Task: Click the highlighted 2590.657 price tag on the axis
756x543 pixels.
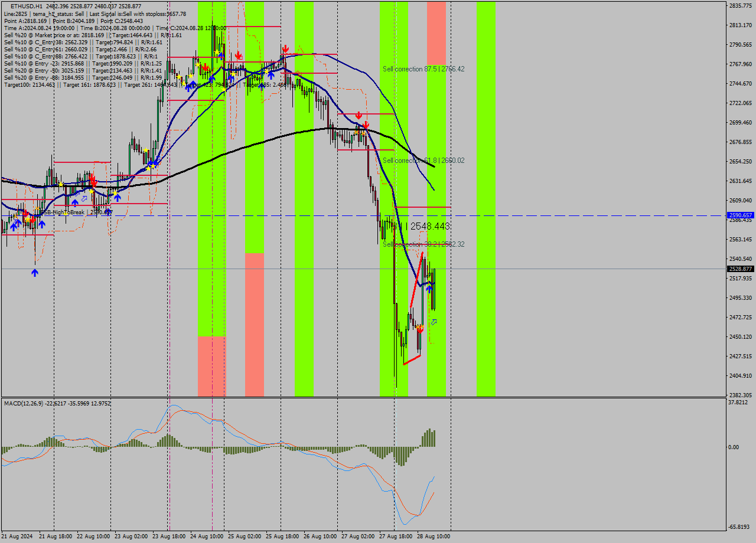Action: [x=742, y=215]
